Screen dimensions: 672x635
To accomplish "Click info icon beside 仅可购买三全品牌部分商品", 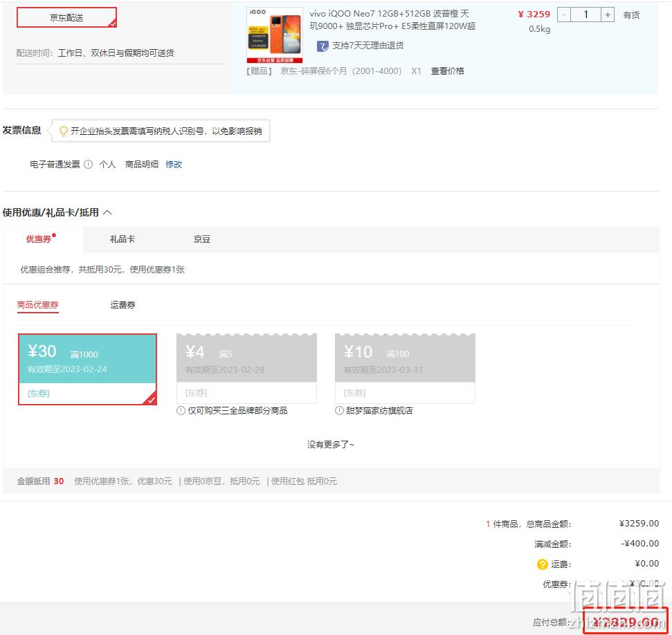I will (181, 411).
